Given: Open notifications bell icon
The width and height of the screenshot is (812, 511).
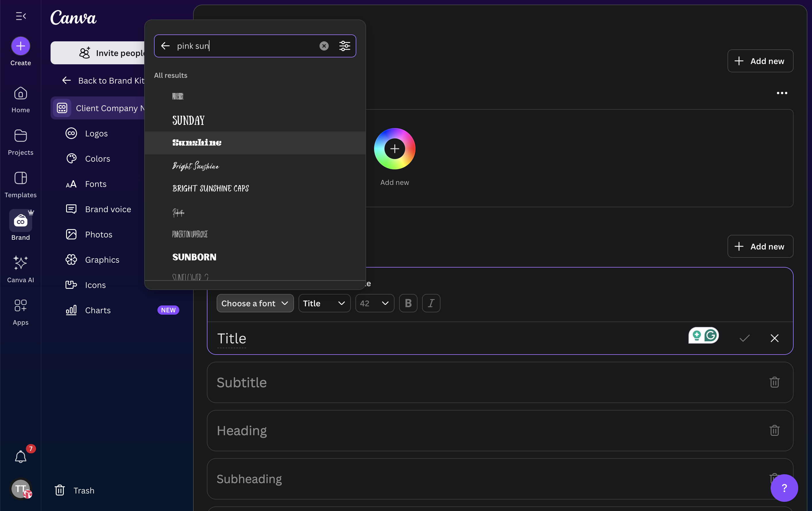Looking at the screenshot, I should (21, 457).
